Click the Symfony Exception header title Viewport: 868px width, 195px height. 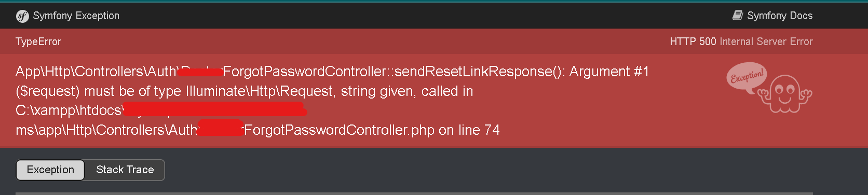[76, 16]
